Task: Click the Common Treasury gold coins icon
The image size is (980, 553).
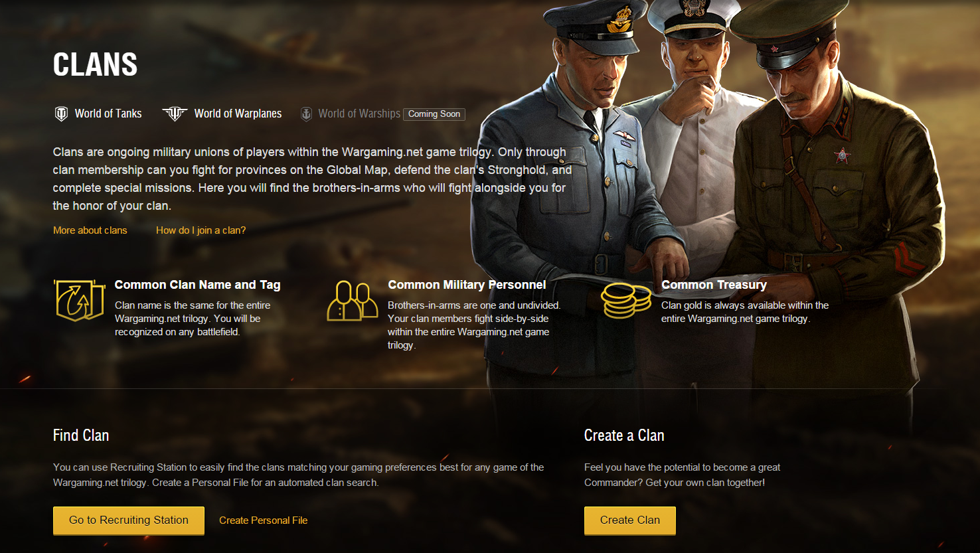Action: (x=625, y=300)
